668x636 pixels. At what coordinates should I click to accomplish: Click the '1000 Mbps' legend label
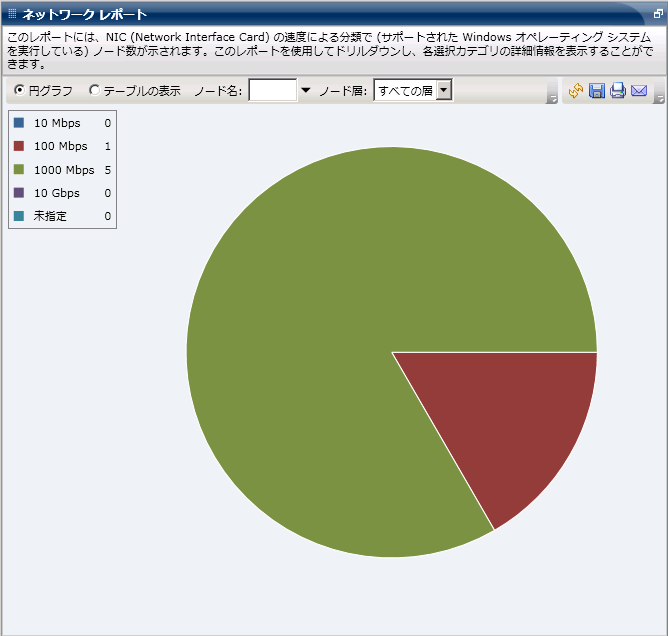coord(64,170)
